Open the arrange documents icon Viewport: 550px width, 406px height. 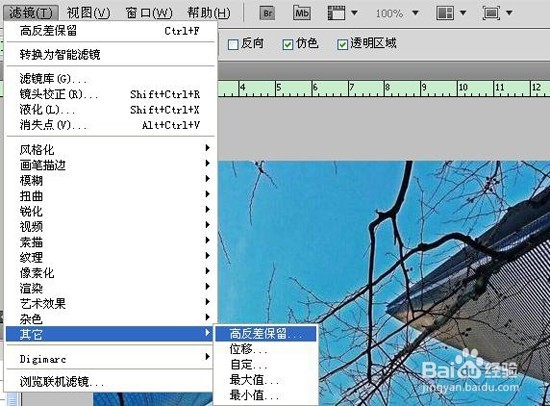point(445,13)
